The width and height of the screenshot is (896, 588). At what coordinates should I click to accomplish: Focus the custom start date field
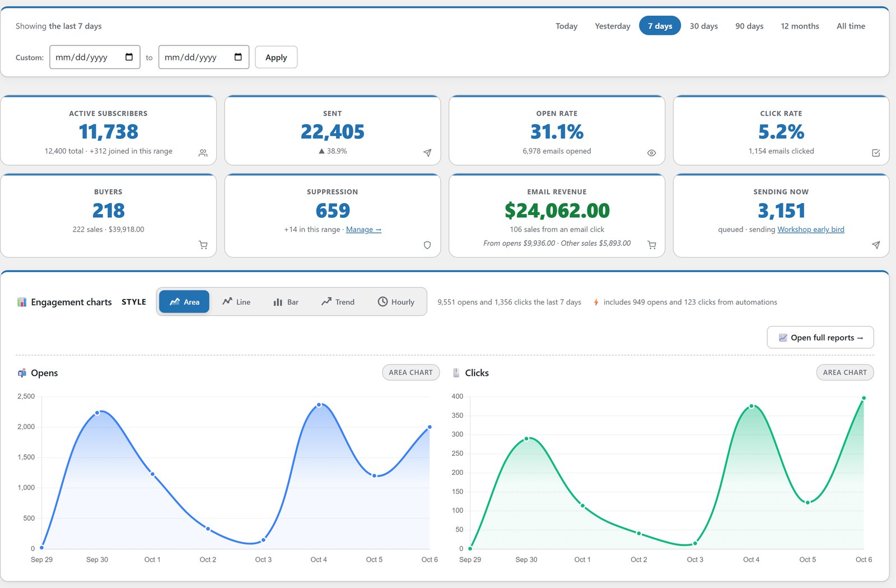pos(95,57)
